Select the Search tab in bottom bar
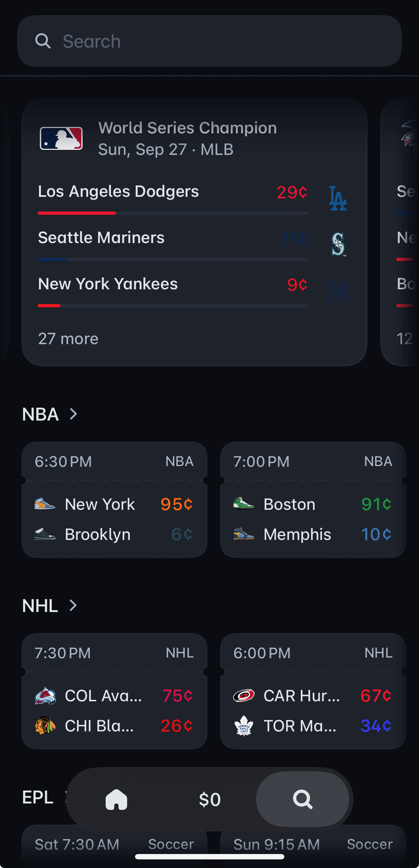The width and height of the screenshot is (419, 868). (303, 800)
